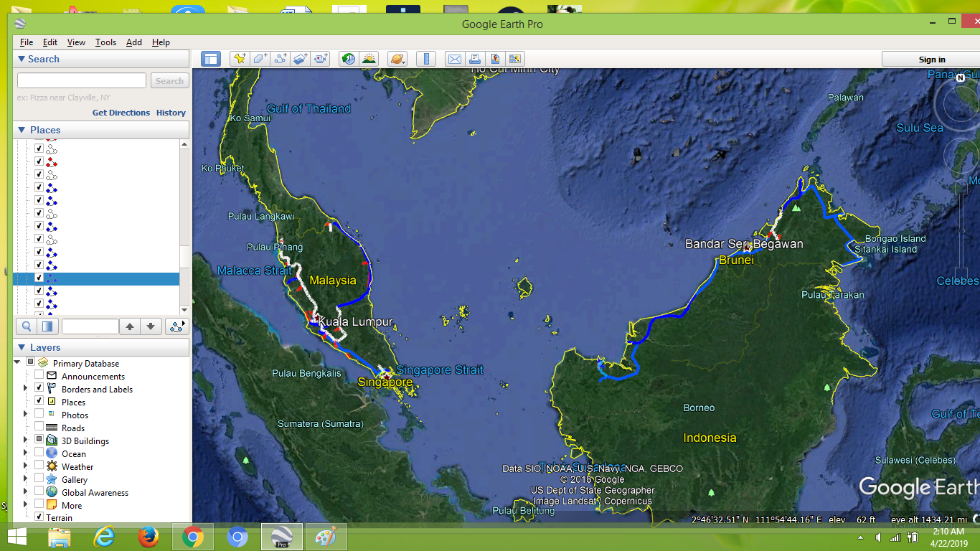
Task: Open File menu
Action: pyautogui.click(x=27, y=42)
